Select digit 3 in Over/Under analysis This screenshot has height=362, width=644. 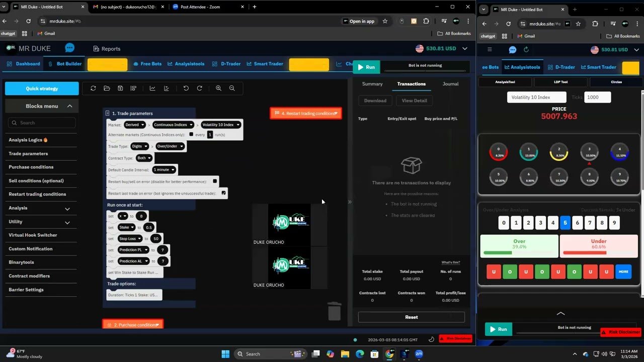(540, 222)
